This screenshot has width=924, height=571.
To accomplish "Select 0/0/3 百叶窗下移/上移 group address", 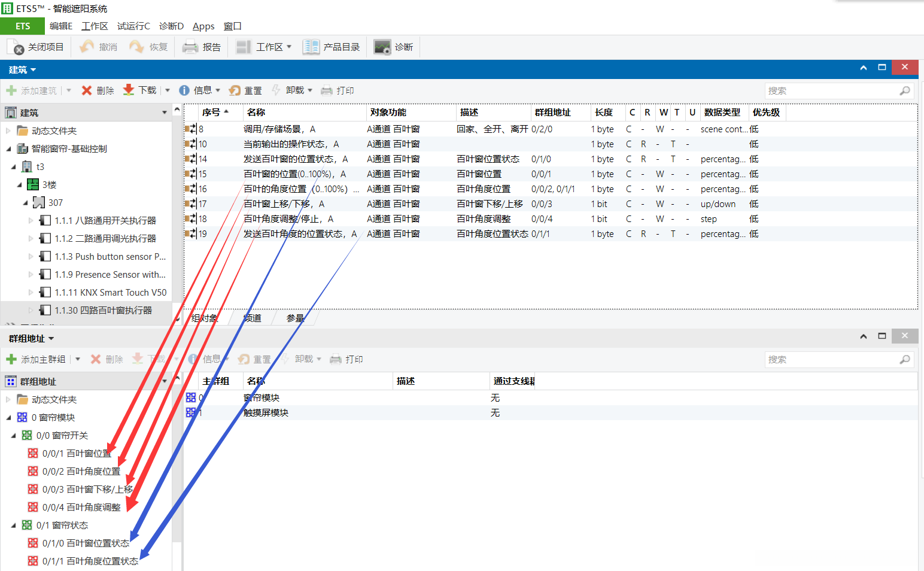I will coord(81,489).
